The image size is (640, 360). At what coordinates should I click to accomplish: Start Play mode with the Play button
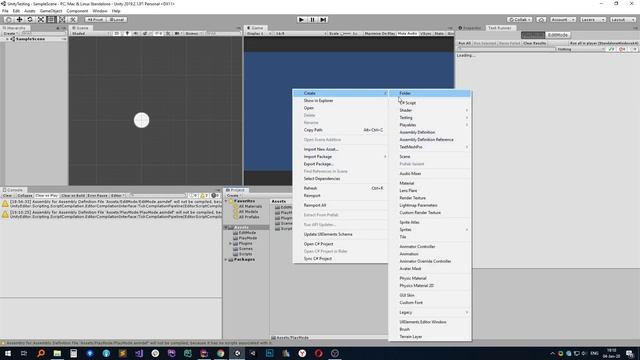pyautogui.click(x=301, y=20)
